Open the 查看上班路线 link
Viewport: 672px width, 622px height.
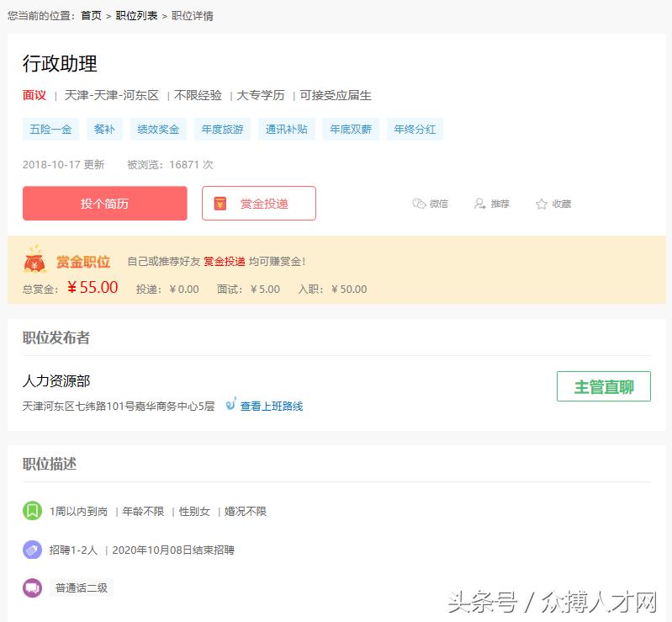[x=272, y=406]
